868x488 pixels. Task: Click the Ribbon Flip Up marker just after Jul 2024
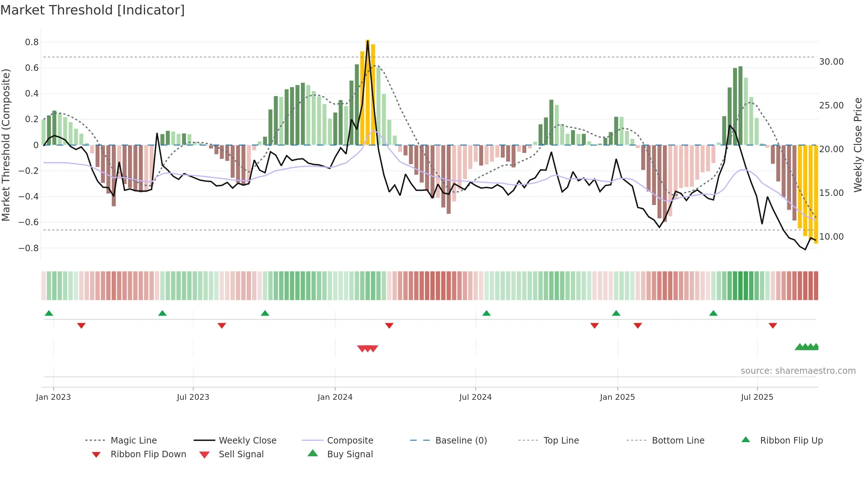coord(486,313)
